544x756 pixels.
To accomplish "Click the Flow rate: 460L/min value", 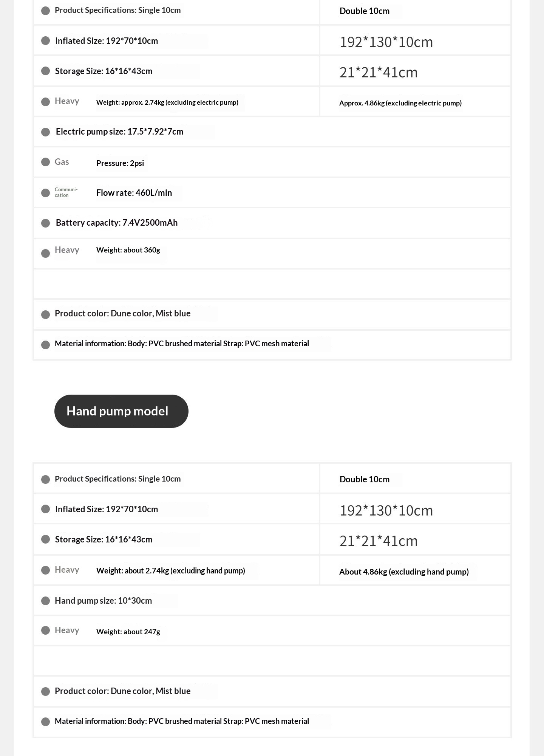I will (x=134, y=193).
